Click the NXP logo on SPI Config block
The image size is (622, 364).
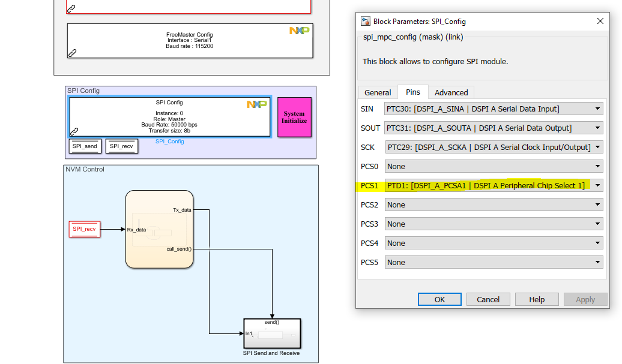[x=257, y=103]
